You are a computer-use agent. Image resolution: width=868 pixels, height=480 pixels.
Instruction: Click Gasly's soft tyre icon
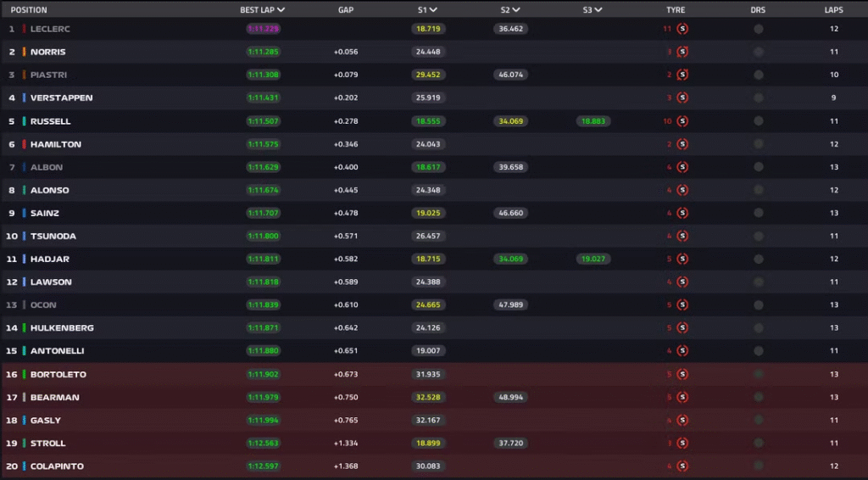(682, 420)
